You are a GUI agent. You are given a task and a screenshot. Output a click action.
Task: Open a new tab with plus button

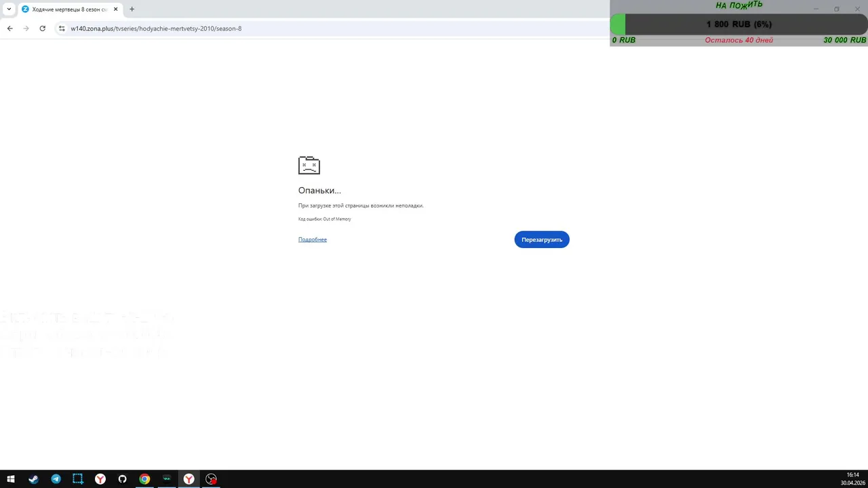(132, 9)
